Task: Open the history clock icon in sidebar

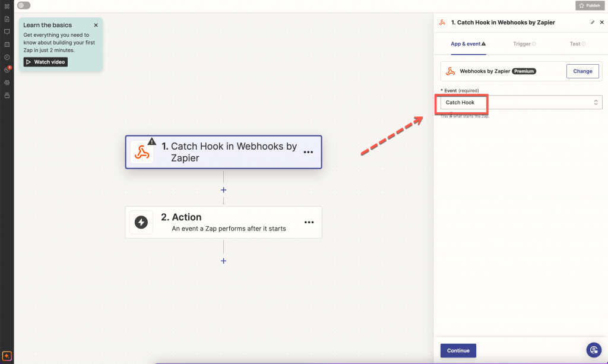Action: [7, 57]
